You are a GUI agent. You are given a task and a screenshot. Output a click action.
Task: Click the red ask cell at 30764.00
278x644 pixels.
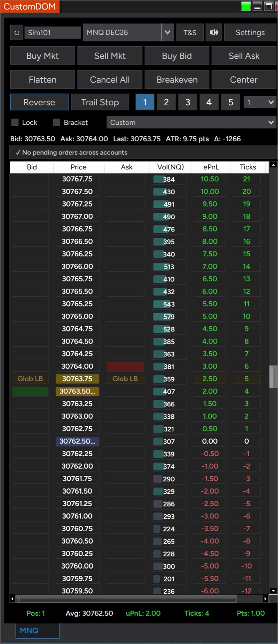125,366
